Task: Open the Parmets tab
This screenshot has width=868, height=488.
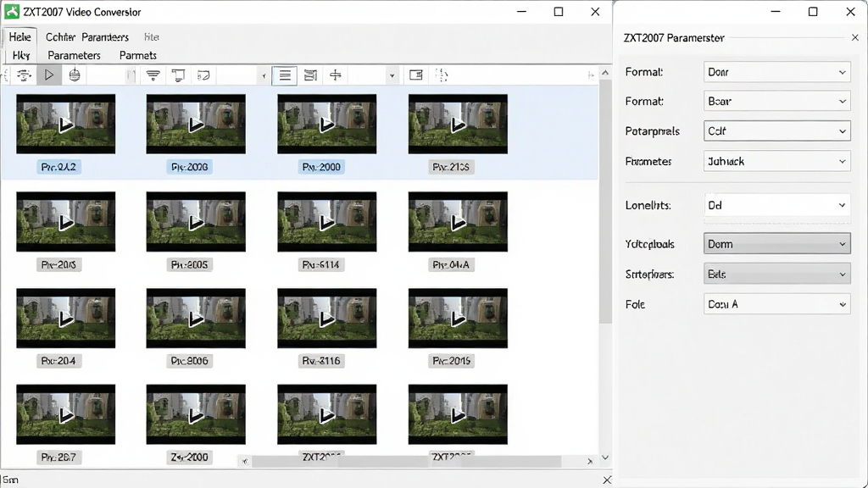Action: click(138, 55)
